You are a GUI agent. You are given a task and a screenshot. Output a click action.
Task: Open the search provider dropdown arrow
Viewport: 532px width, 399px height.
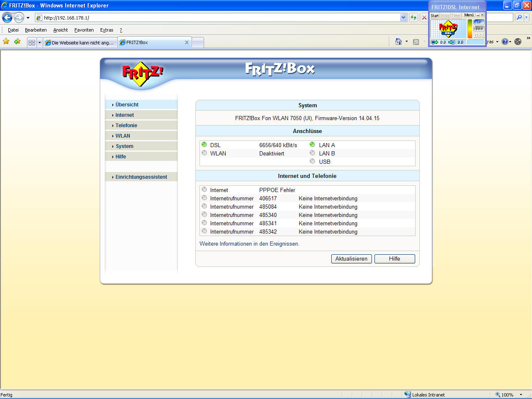coord(527,17)
